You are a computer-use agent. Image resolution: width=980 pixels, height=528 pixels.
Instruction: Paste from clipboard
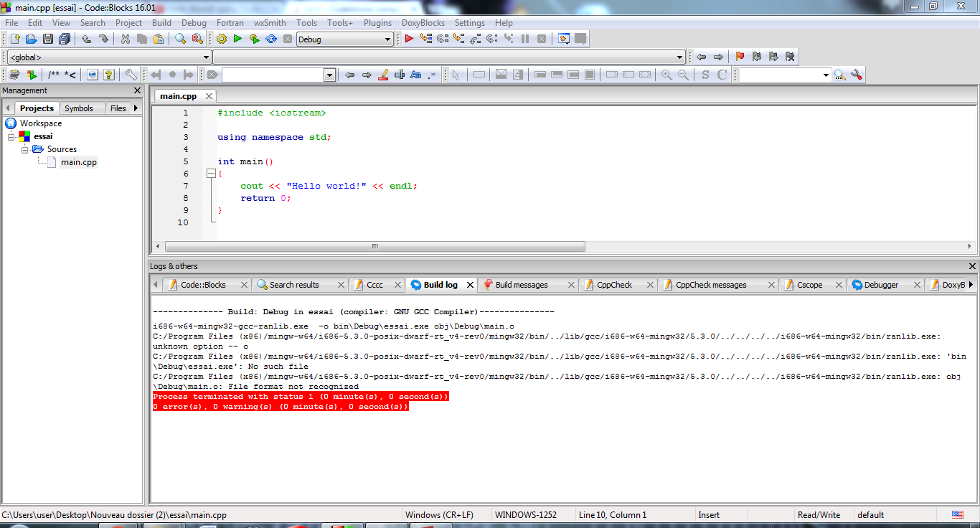coord(159,39)
